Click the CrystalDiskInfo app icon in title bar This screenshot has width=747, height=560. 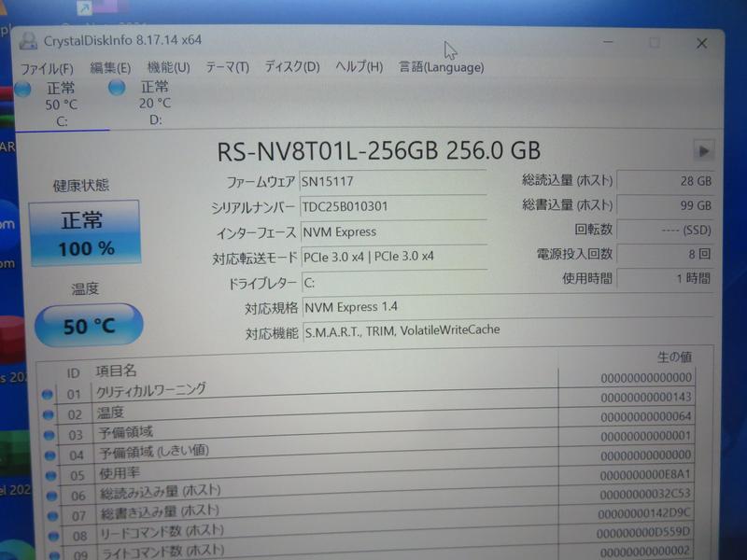[x=28, y=41]
